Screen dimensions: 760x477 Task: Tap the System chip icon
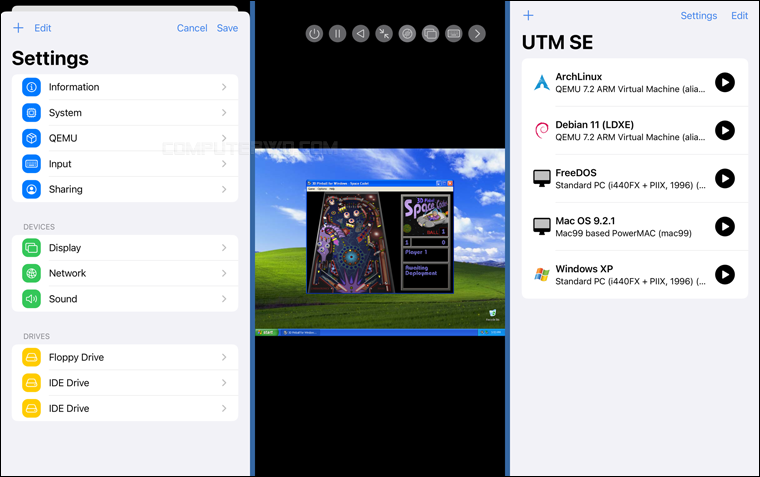click(32, 112)
